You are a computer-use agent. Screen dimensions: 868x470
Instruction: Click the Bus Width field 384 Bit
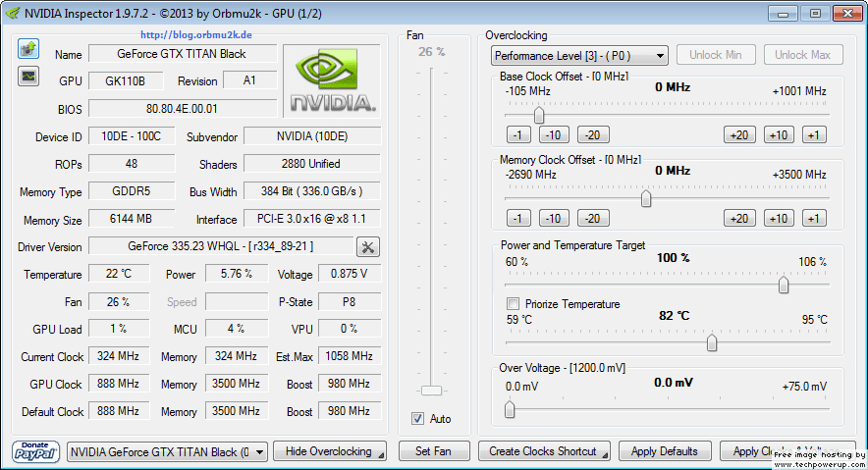[311, 191]
